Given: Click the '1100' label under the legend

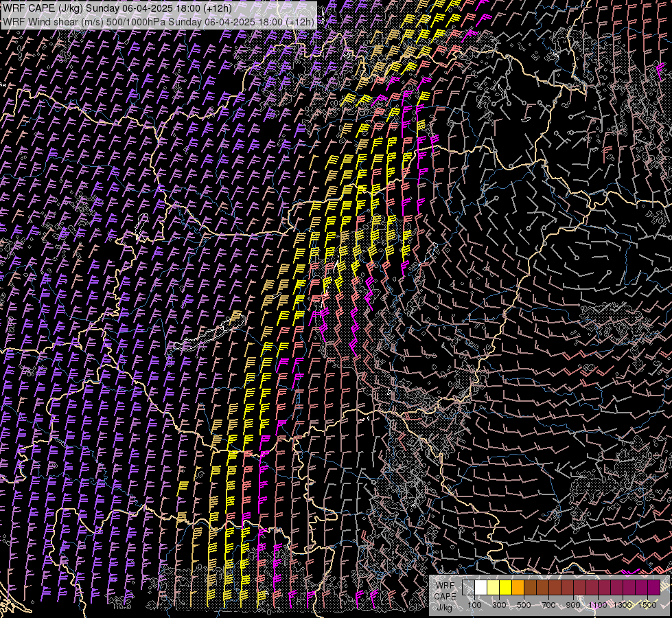Looking at the screenshot, I should [598, 605].
